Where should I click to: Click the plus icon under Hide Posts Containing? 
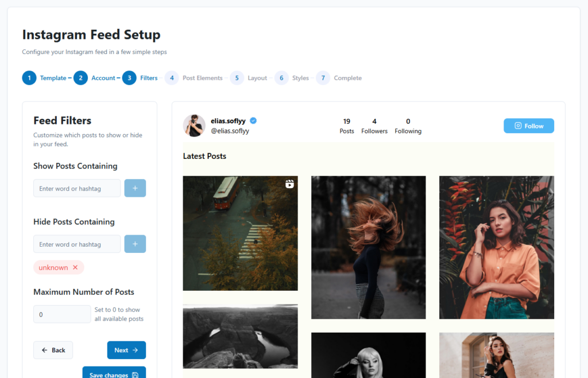135,244
